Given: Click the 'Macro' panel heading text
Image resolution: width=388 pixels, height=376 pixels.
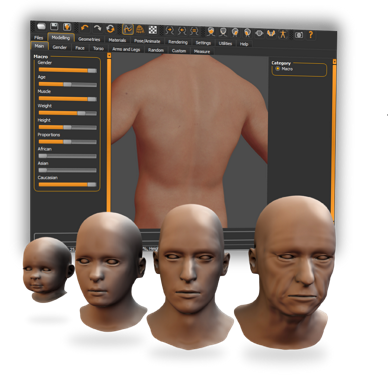Looking at the screenshot, I should 41,57.
